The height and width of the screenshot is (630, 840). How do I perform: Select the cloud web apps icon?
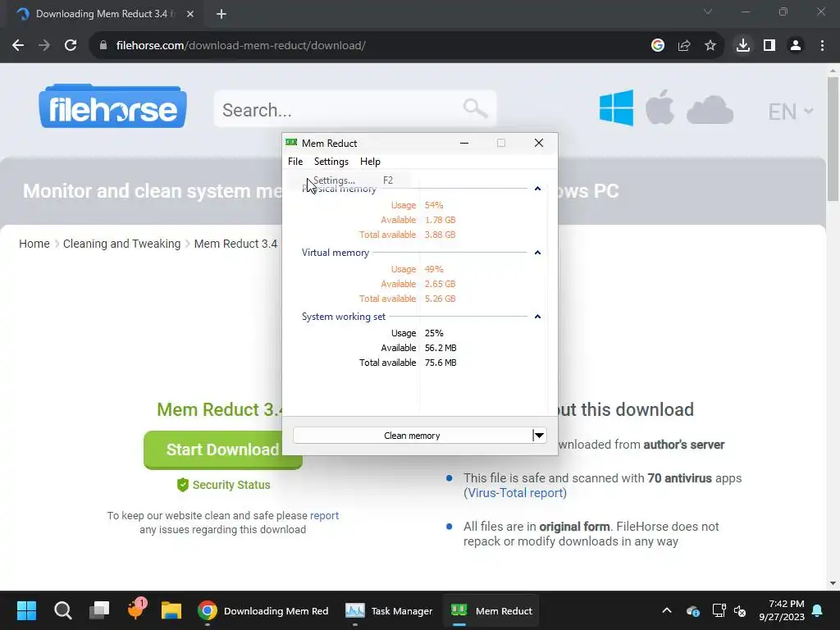click(x=710, y=110)
